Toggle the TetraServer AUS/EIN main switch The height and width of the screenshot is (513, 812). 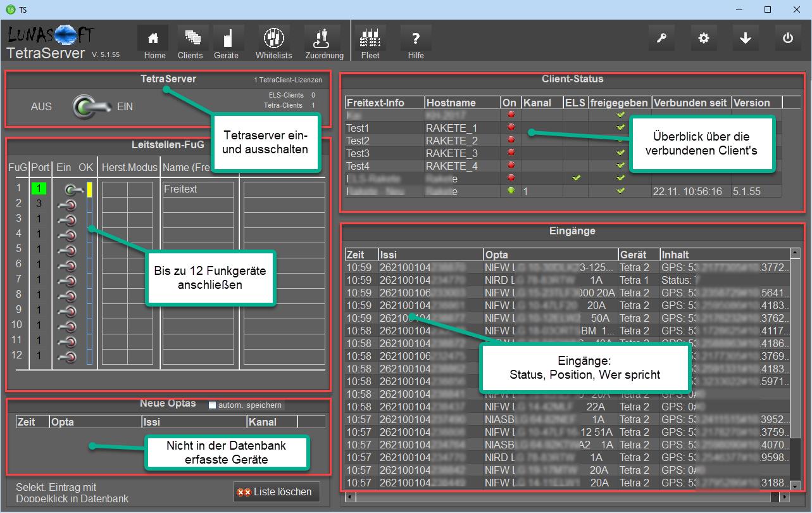click(x=91, y=107)
